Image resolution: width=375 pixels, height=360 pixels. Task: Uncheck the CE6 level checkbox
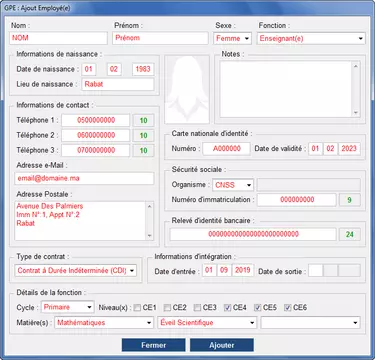pos(287,307)
